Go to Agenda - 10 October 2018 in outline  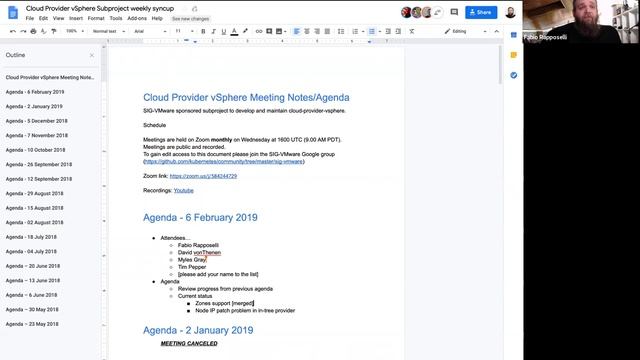pos(35,150)
